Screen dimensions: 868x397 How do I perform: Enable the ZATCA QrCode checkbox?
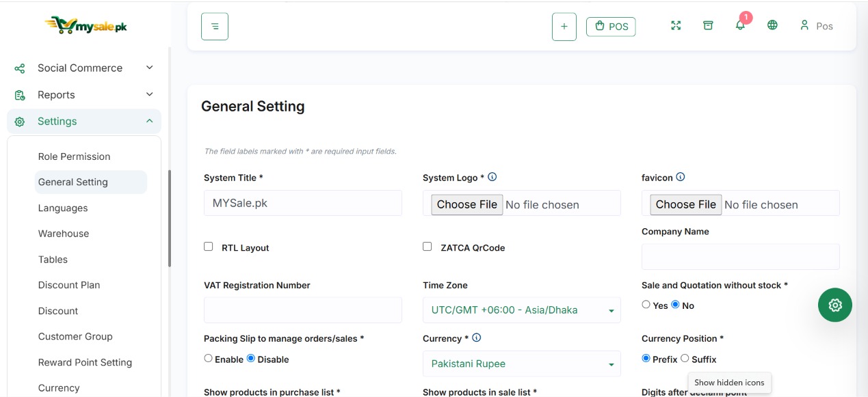point(428,247)
